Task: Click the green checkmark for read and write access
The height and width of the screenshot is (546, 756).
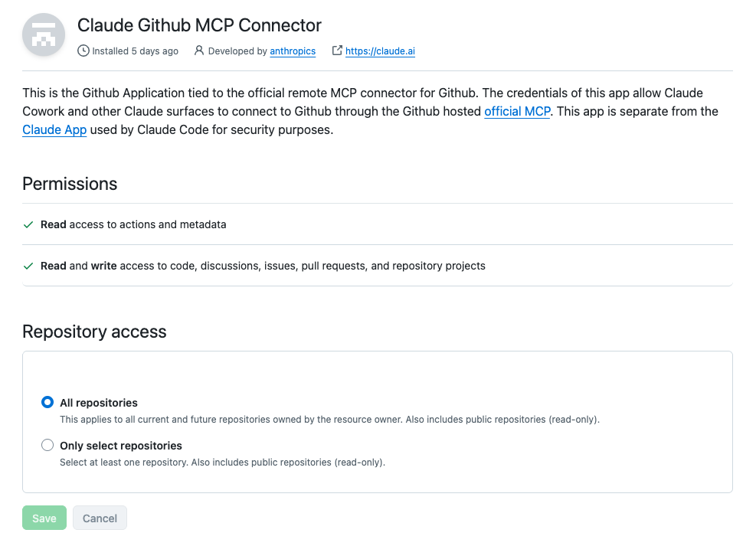Action: (28, 266)
